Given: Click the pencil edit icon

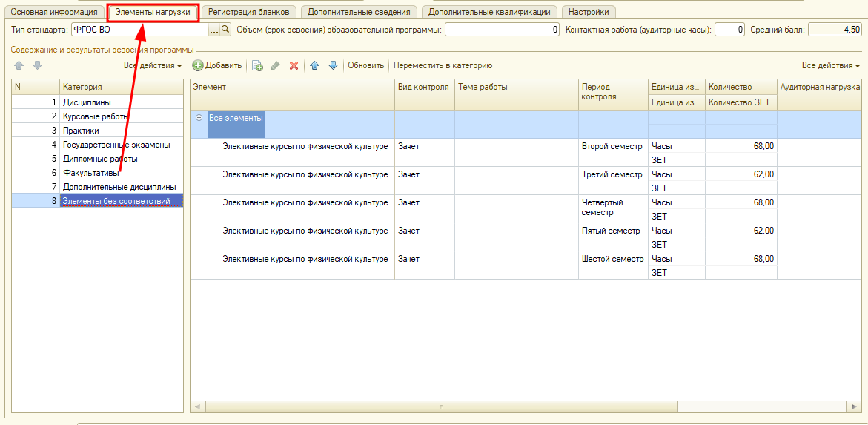Looking at the screenshot, I should point(276,65).
